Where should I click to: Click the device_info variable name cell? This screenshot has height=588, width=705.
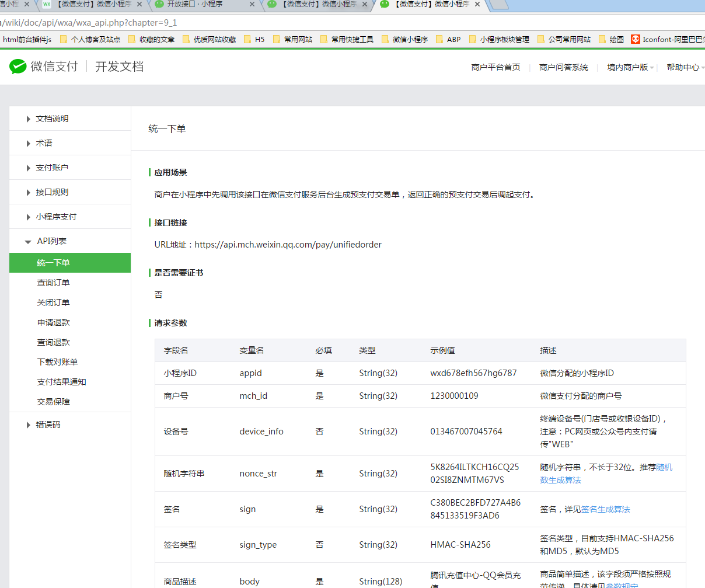(x=261, y=432)
